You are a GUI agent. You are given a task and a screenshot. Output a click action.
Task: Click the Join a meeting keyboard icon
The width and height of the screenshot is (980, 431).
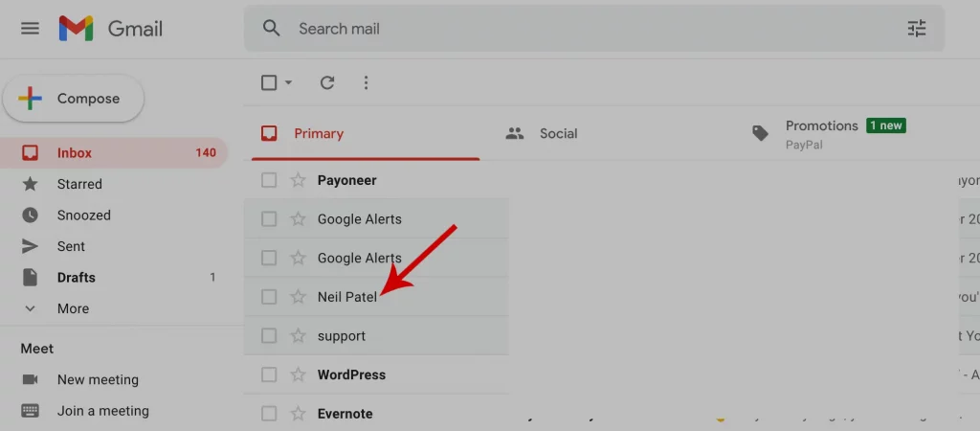[x=30, y=411]
